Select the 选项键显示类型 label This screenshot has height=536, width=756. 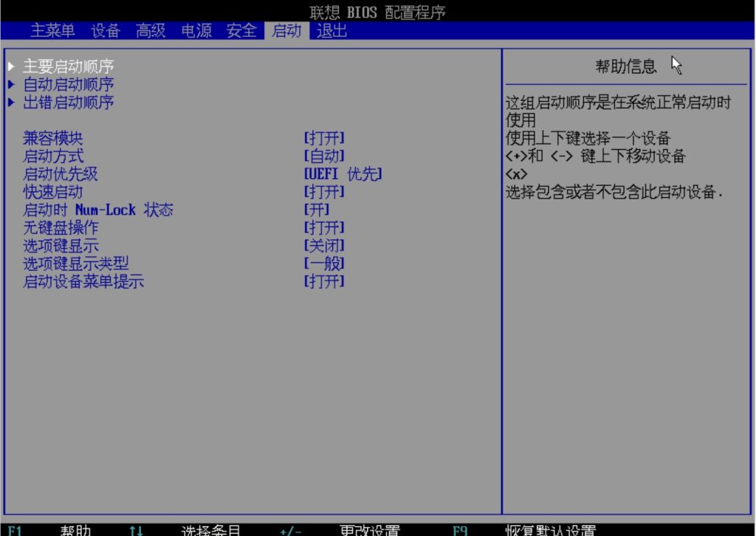point(76,263)
